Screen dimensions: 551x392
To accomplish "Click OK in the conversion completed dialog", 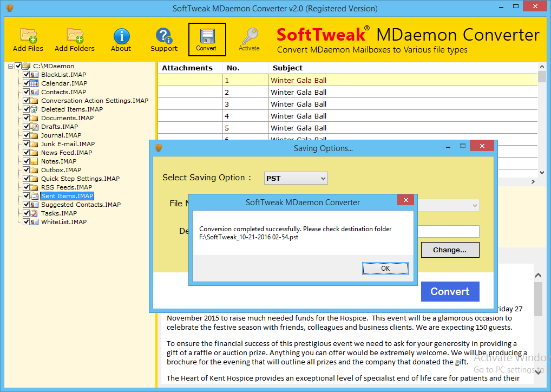I will (x=385, y=269).
